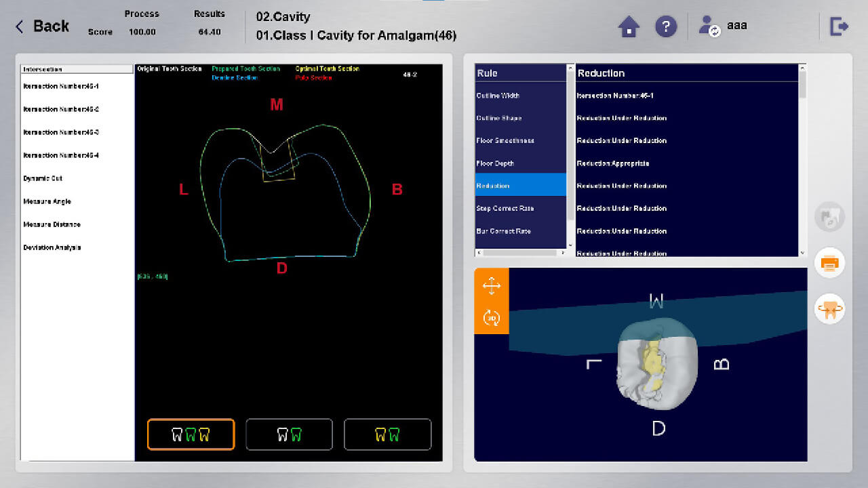Click the Rule list scroll-up arrow
The height and width of the screenshot is (488, 868).
[x=570, y=68]
